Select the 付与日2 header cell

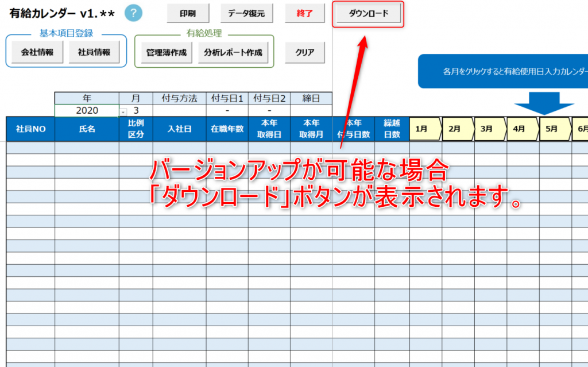coord(269,98)
